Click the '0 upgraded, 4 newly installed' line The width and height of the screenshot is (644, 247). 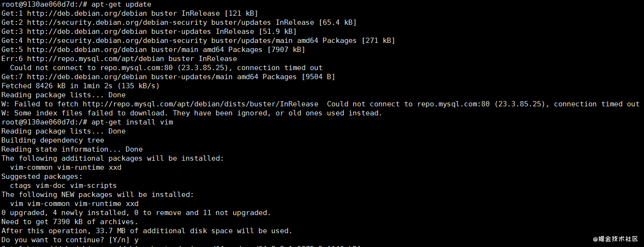coord(136,213)
